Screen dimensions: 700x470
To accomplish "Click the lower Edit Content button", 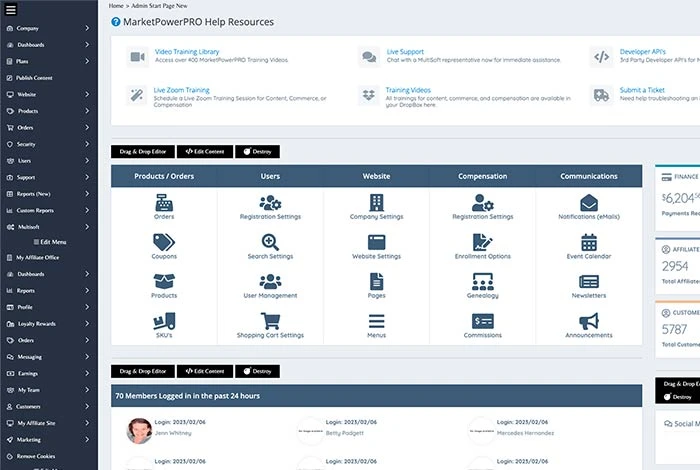I will [x=205, y=371].
